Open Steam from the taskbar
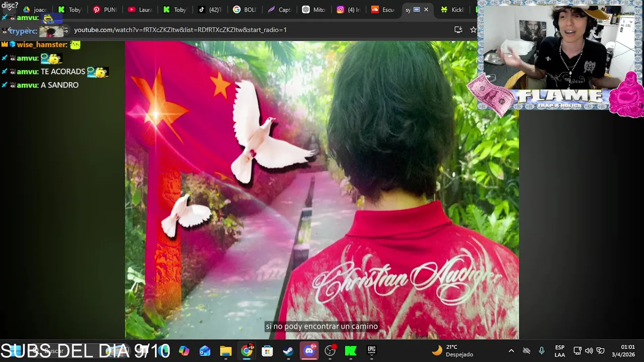Screen dimensions: 644x362 pos(288,351)
